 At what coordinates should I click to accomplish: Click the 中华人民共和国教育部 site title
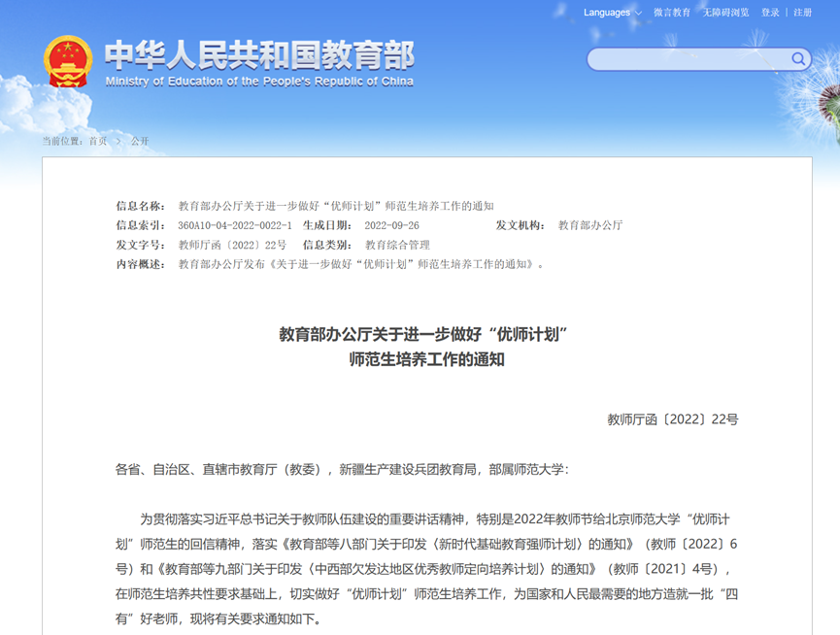[259, 54]
